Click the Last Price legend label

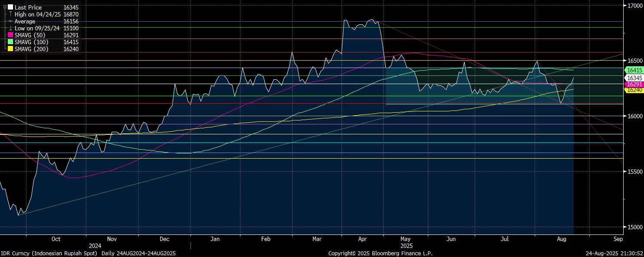29,7
